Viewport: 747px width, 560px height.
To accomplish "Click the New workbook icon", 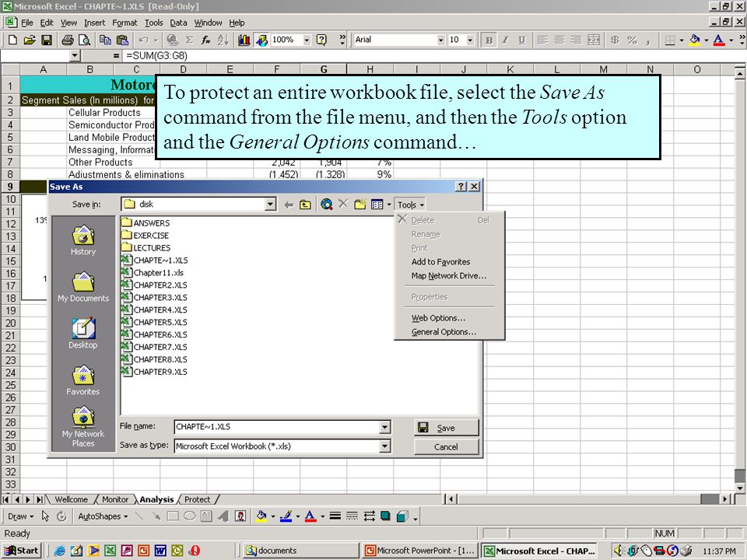I will coord(13,40).
